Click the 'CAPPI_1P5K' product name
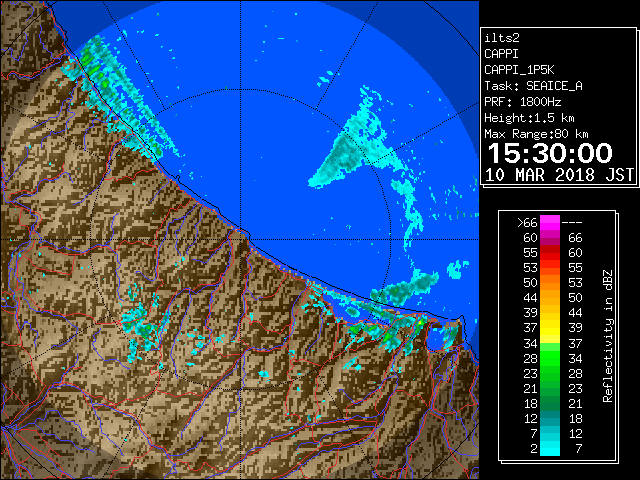The width and height of the screenshot is (640, 480). (x=519, y=70)
